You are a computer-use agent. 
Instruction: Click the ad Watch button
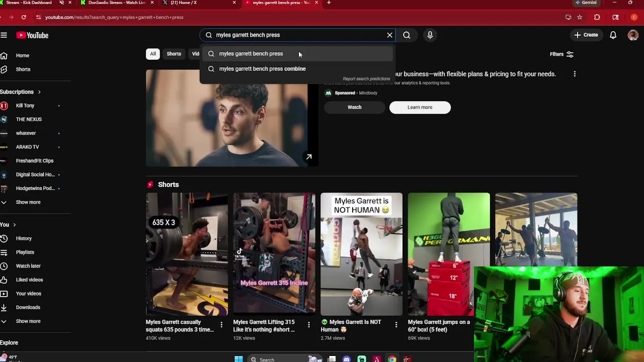pos(355,107)
